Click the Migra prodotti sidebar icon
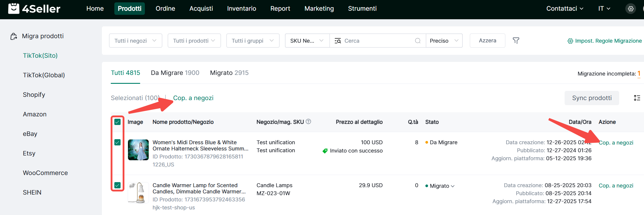The width and height of the screenshot is (644, 215). [x=14, y=36]
